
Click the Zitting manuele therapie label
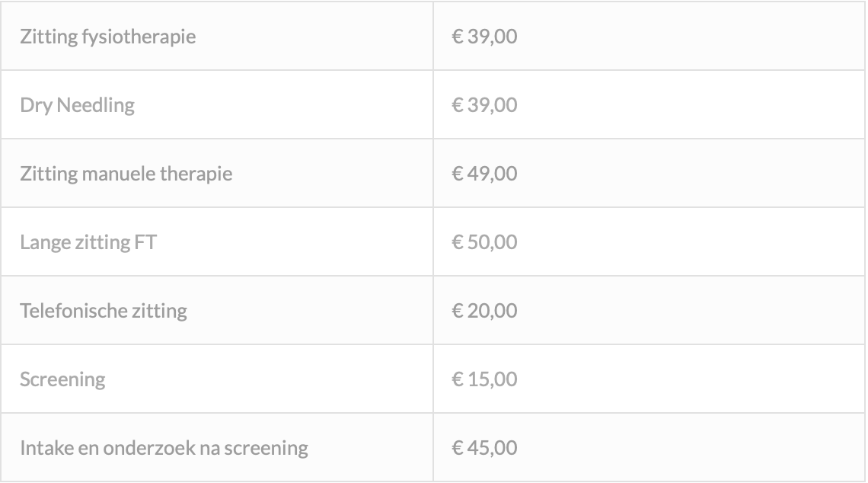pyautogui.click(x=126, y=174)
